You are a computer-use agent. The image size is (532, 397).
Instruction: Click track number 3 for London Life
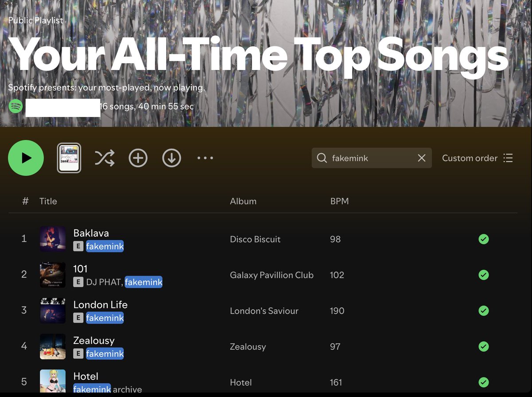click(24, 310)
